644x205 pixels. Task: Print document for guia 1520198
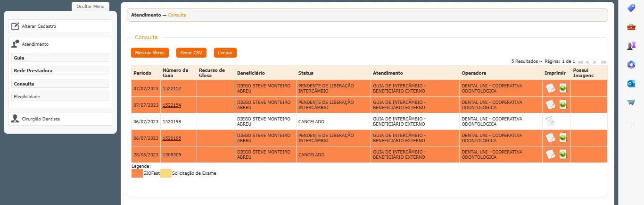pyautogui.click(x=550, y=121)
